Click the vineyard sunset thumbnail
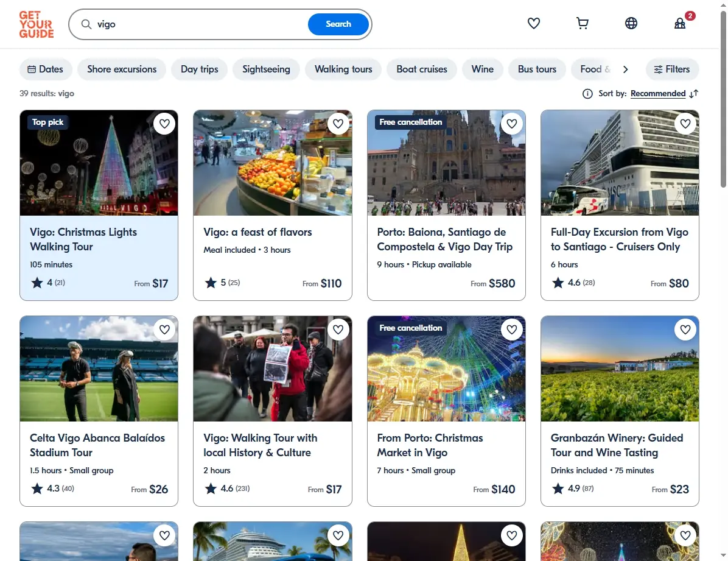Screen dimensions: 728x561 620,369
